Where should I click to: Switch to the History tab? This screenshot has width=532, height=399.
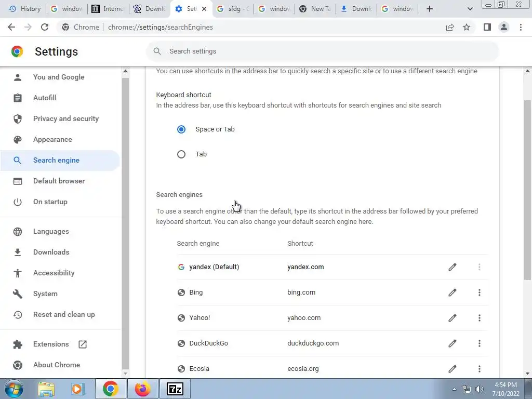25,9
